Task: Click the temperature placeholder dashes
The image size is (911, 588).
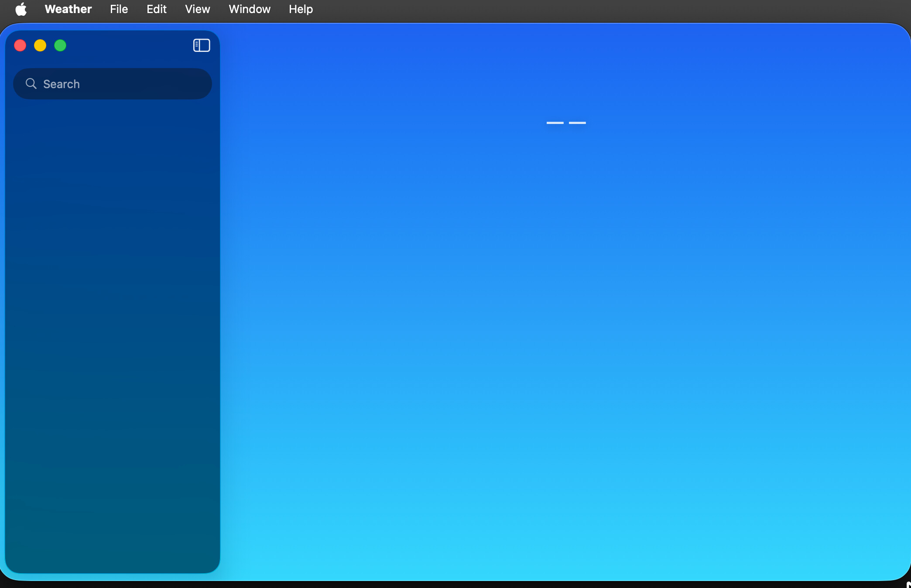Action: click(566, 123)
